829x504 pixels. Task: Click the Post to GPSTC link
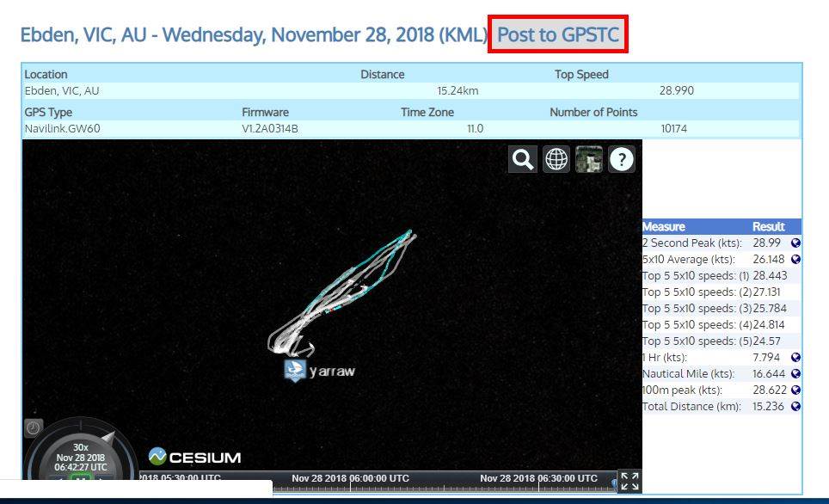click(558, 35)
